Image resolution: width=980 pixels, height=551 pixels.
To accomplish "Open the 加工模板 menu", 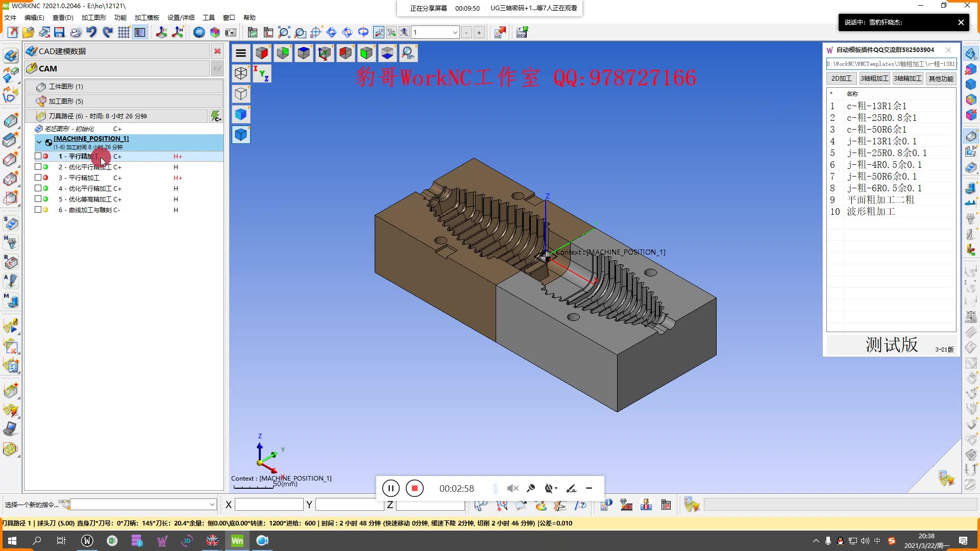I will click(146, 17).
